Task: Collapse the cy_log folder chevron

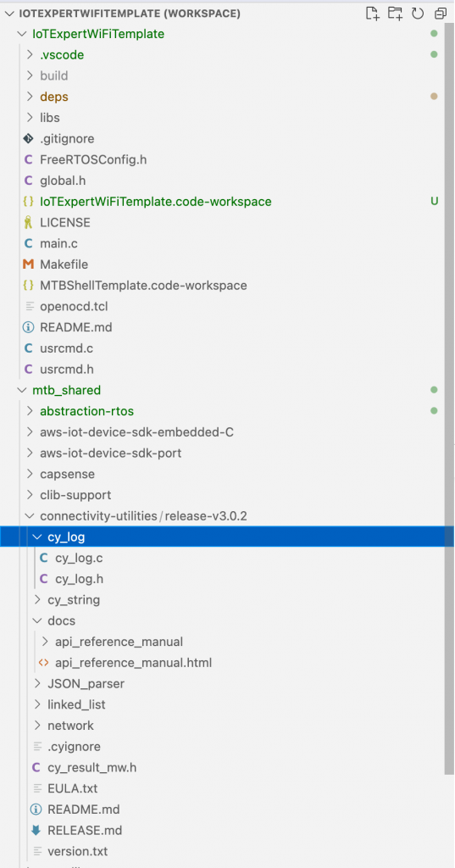Action: coord(37,537)
